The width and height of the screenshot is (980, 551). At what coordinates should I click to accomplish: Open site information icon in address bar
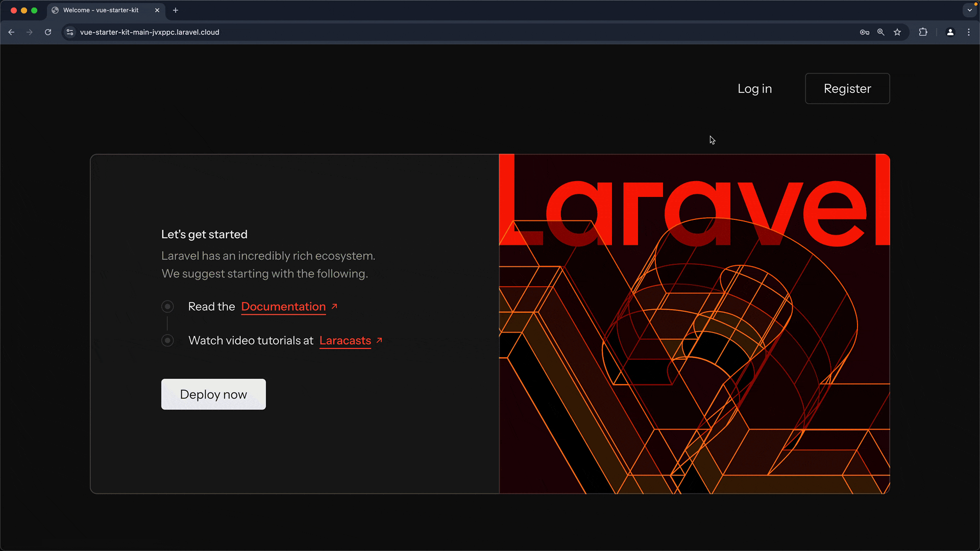pos(70,32)
